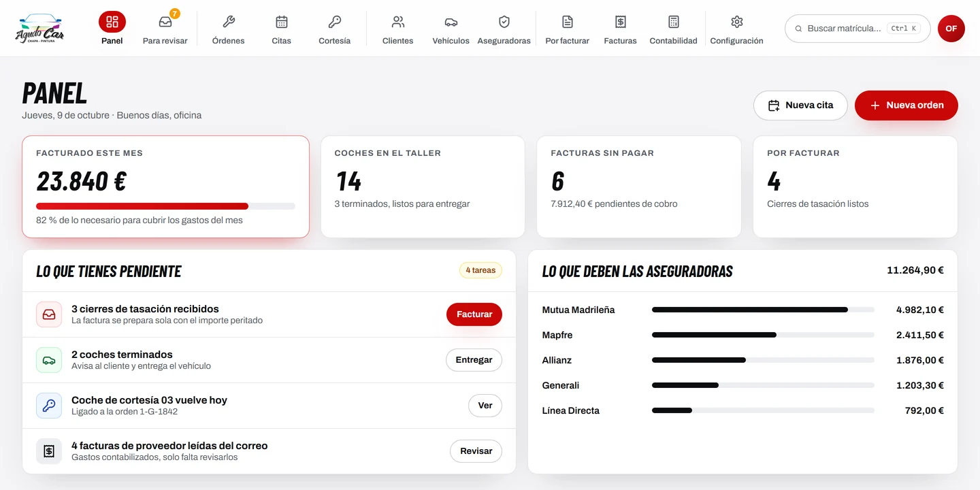Select the Clientes menu label

[x=398, y=41]
